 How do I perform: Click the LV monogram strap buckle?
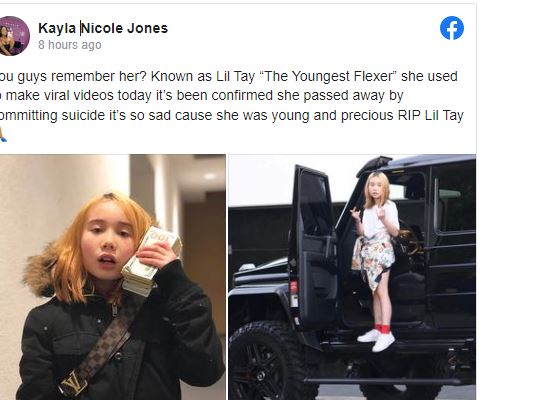[73, 384]
